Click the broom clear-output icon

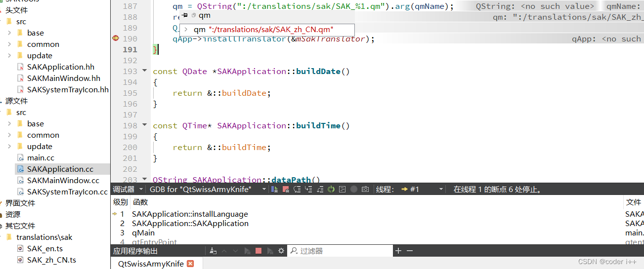point(213,251)
